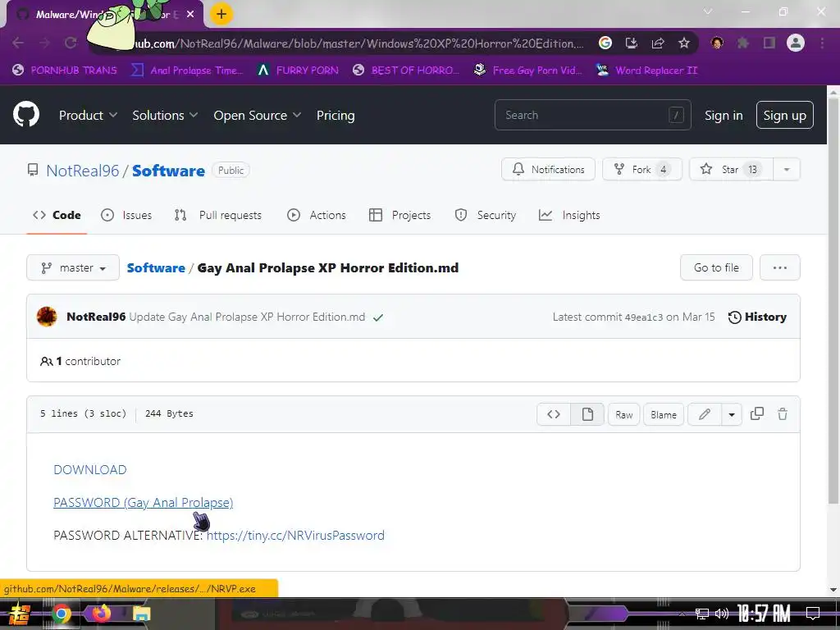
Task: Click the commit status check mark
Action: pyautogui.click(x=378, y=317)
